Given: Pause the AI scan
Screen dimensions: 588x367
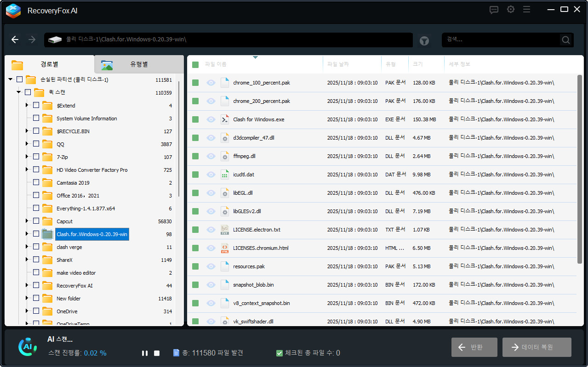Looking at the screenshot, I should 145,353.
